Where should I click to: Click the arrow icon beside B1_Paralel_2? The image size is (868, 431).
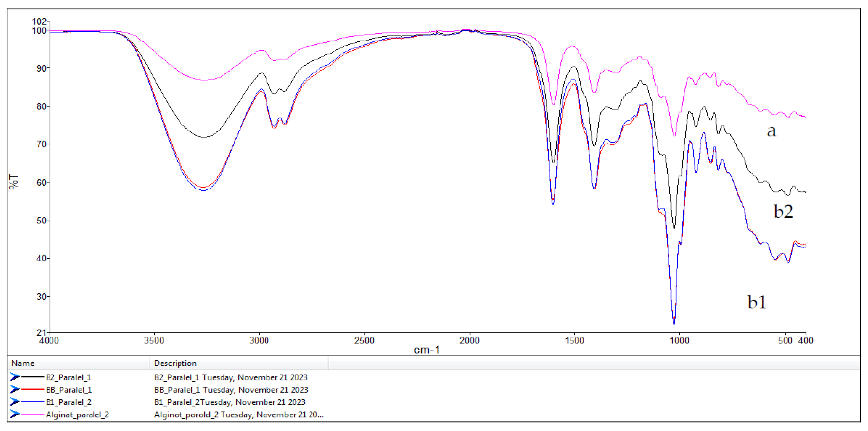15,402
